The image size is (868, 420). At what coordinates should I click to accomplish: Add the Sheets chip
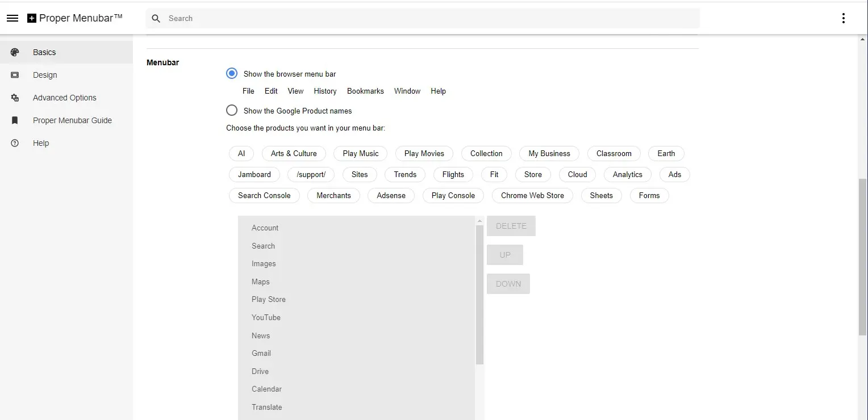[602, 195]
